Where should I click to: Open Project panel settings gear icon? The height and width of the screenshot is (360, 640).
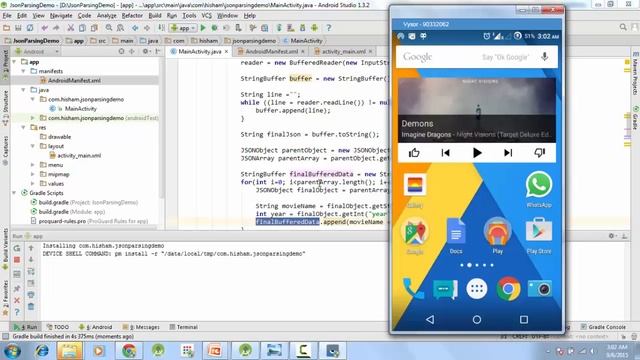pyautogui.click(x=145, y=51)
